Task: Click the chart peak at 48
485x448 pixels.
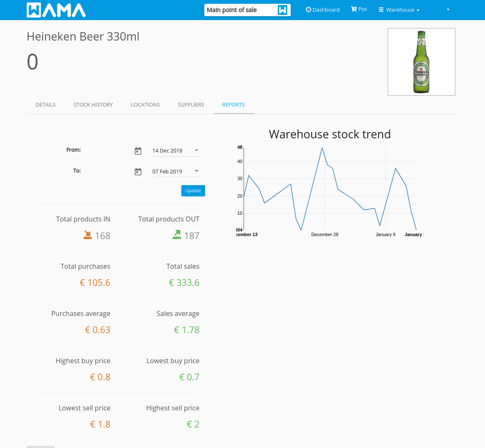Action: coord(322,148)
